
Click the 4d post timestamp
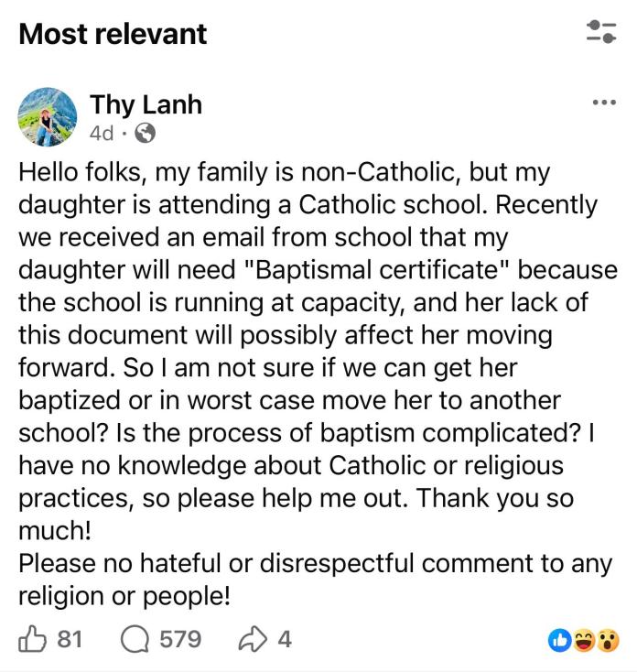click(102, 134)
